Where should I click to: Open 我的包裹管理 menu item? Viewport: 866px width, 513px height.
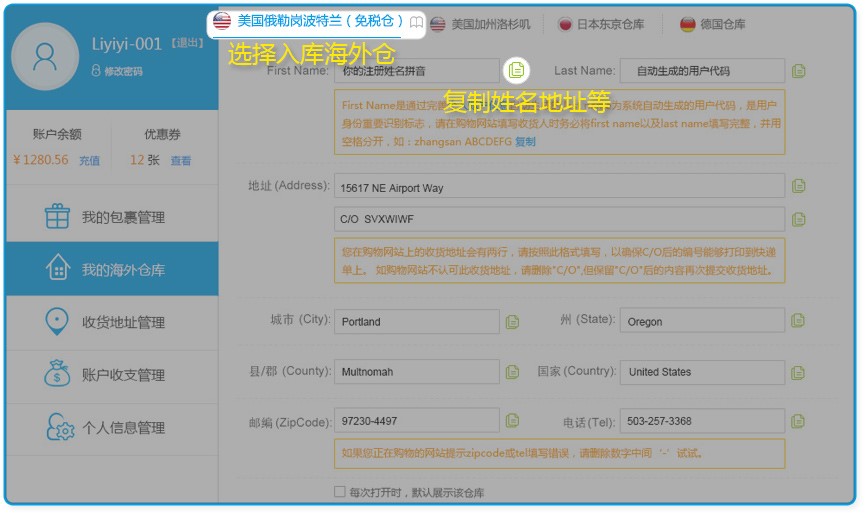point(112,216)
